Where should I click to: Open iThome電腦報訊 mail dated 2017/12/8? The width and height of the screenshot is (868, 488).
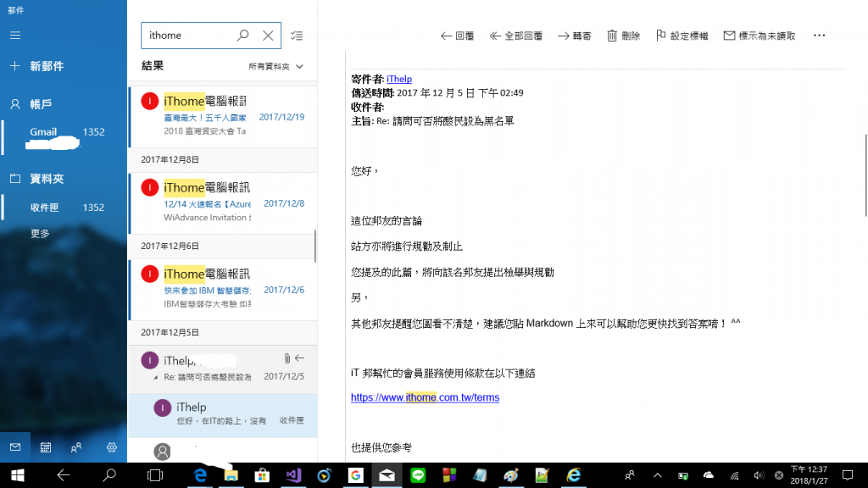click(x=223, y=202)
